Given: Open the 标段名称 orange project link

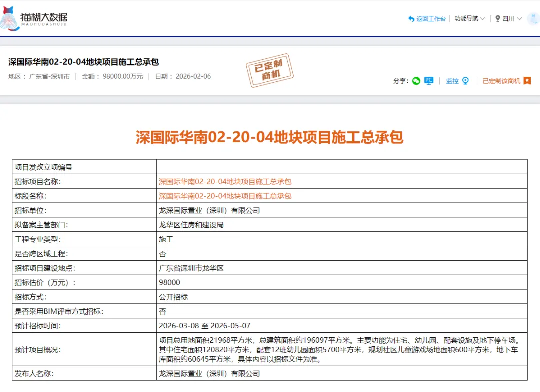Looking at the screenshot, I should 225,196.
